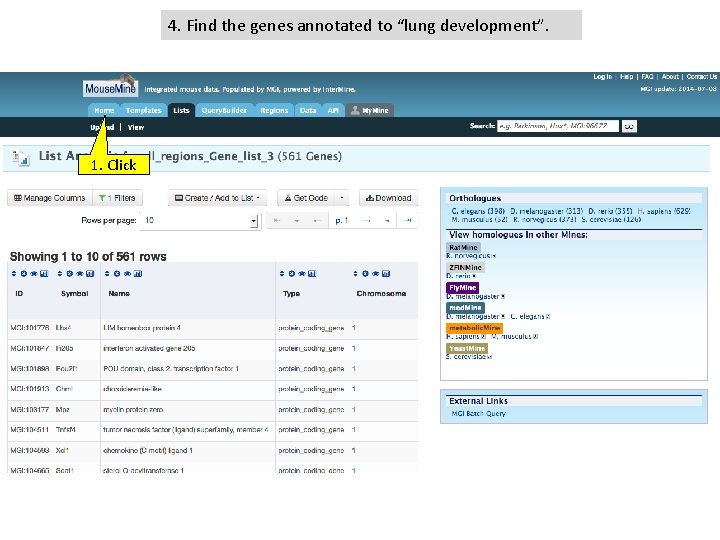Viewport: 720px width, 540px height.
Task: Open the current page selector p. 1
Action: click(342, 220)
